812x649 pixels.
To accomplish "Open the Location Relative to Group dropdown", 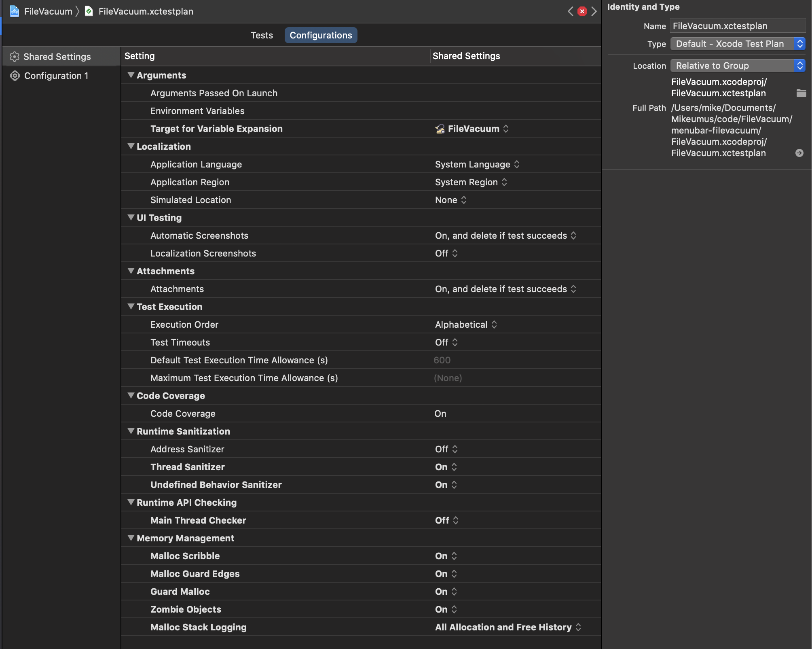I will pos(738,66).
